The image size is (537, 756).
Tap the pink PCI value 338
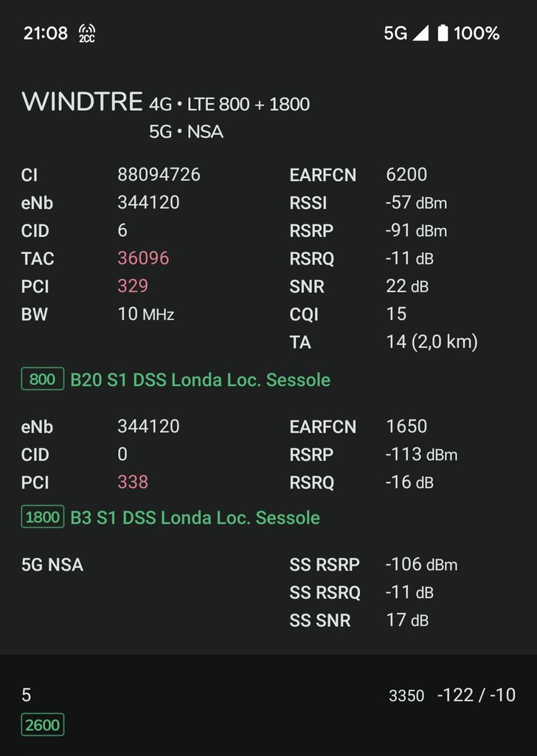pyautogui.click(x=133, y=481)
